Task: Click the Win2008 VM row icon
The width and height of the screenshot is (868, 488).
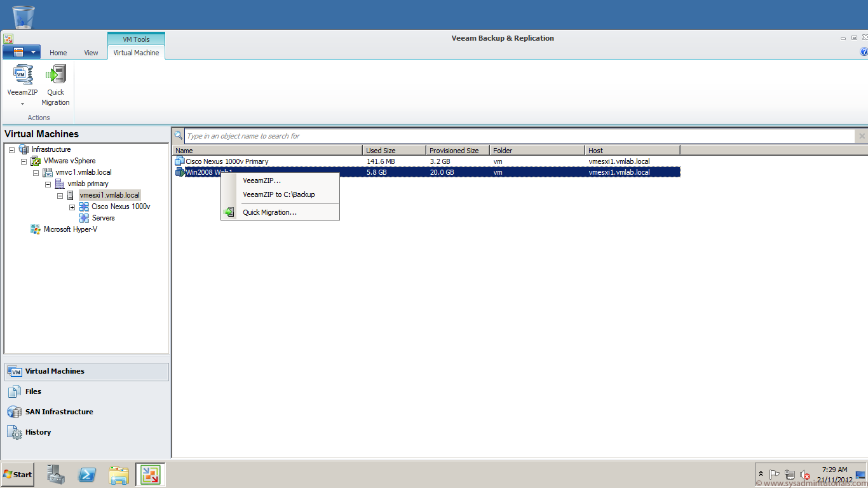Action: (180, 172)
